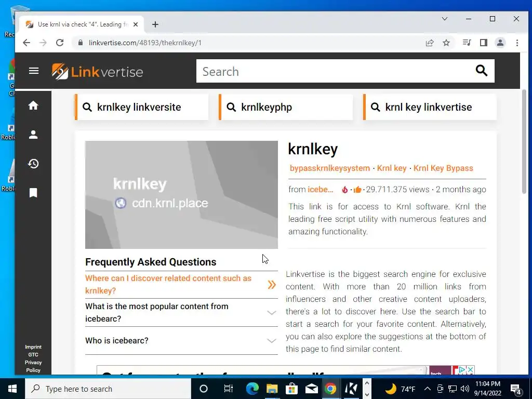Search suggestion 'krnl key linkvertise'
This screenshot has width=532, height=399.
pyautogui.click(x=430, y=107)
